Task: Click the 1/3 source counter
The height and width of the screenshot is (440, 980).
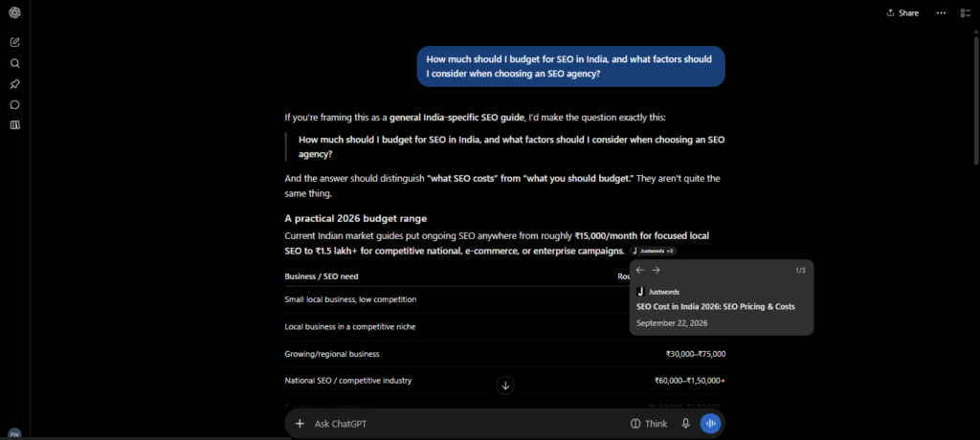Action: click(x=800, y=270)
